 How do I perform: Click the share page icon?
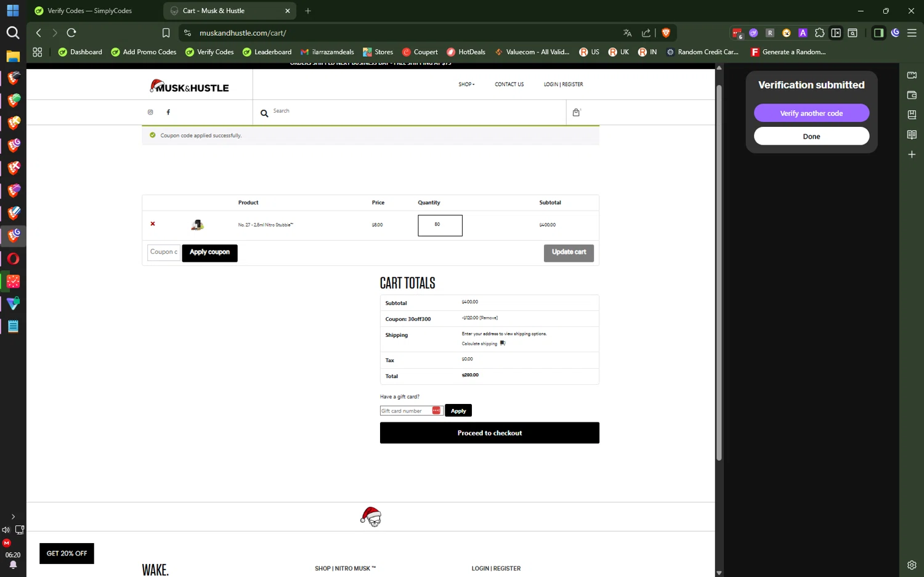pos(646,33)
